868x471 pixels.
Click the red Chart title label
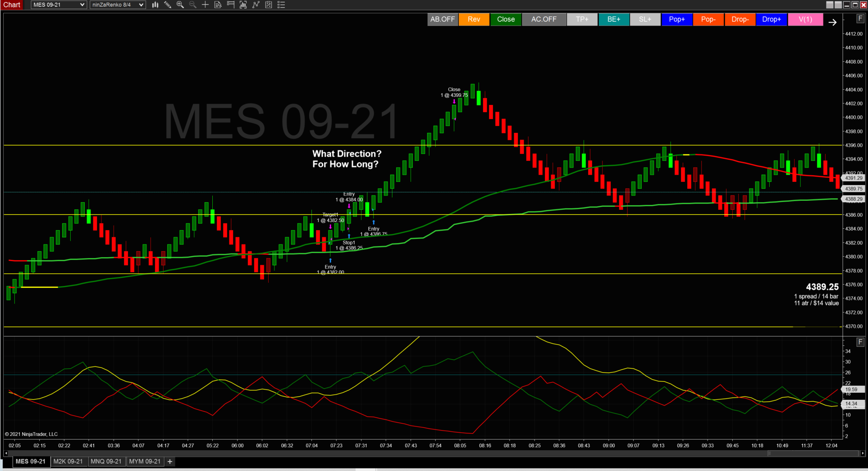[12, 5]
